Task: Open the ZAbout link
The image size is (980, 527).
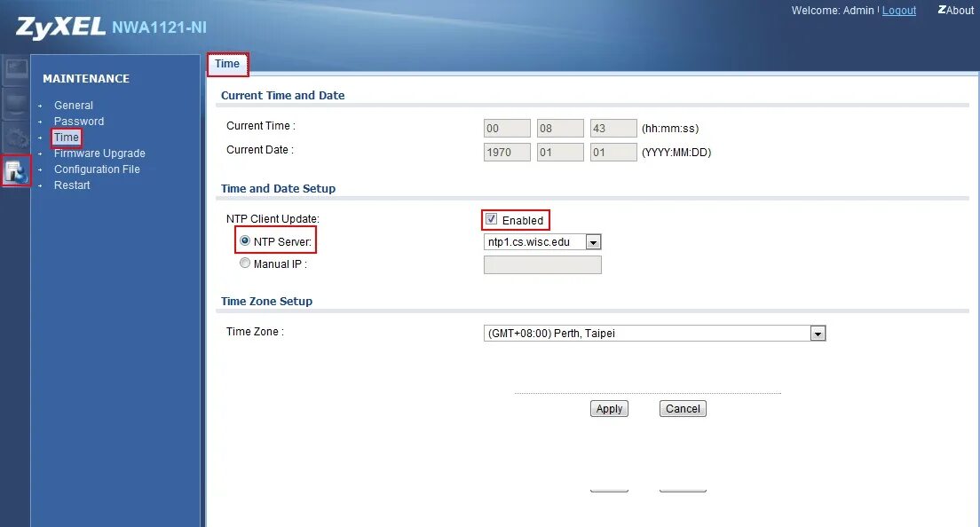Action: pos(956,10)
